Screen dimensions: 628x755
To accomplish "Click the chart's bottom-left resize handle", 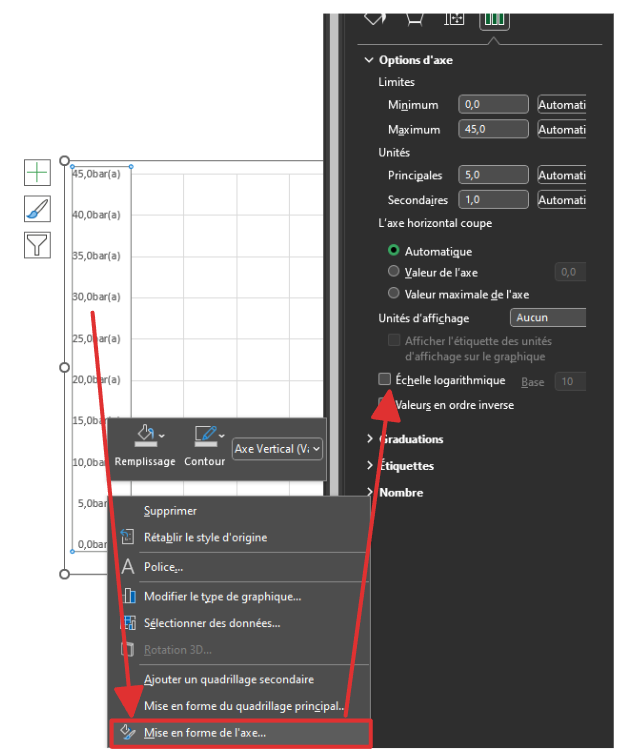I will [65, 574].
